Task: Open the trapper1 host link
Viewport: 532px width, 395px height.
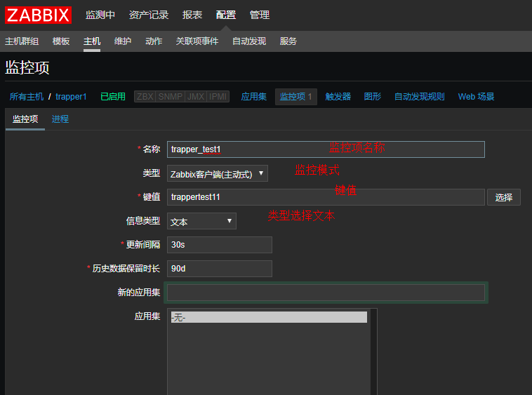Action: [x=71, y=97]
